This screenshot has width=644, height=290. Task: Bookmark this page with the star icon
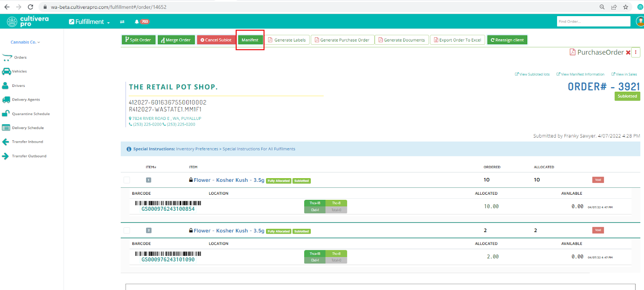pos(625,7)
